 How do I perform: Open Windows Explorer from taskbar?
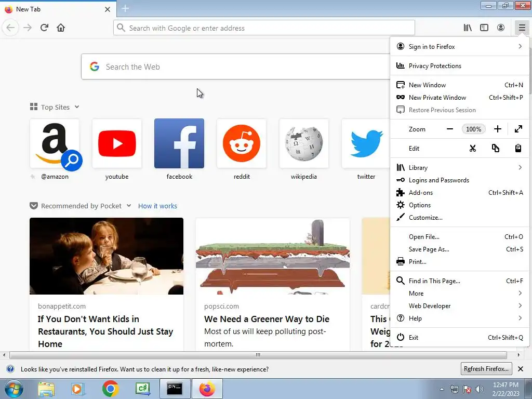tap(46, 389)
